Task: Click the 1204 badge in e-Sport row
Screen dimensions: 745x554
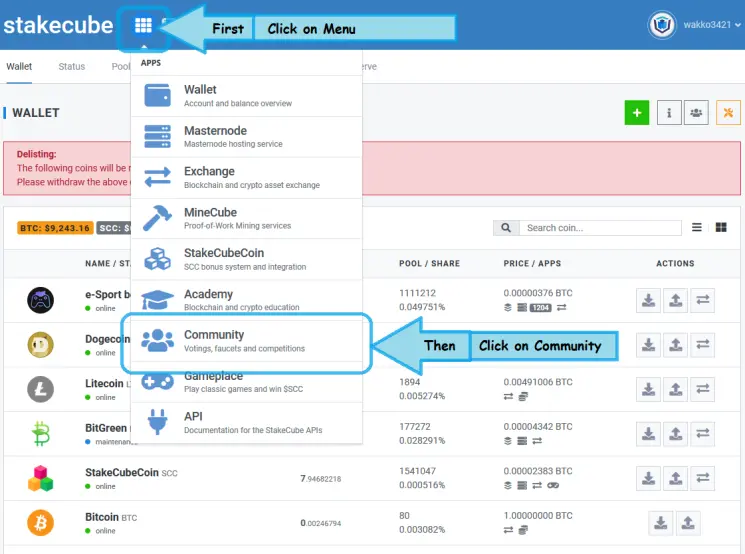Action: pyautogui.click(x=540, y=308)
